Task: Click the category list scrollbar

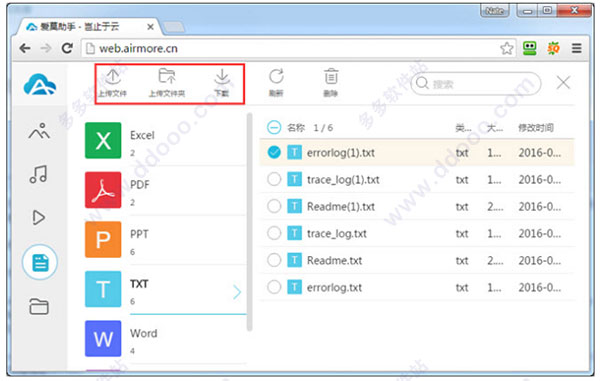Action: tap(250, 222)
